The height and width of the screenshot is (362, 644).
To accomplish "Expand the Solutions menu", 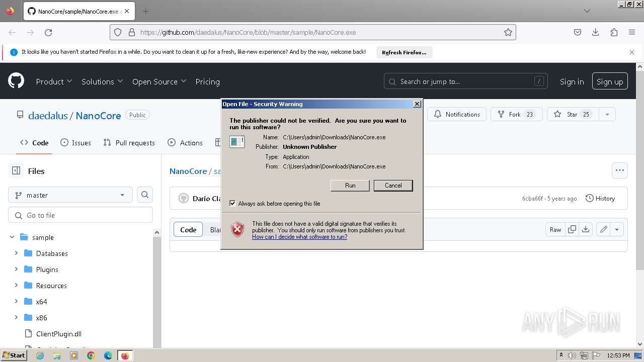I will tap(102, 81).
